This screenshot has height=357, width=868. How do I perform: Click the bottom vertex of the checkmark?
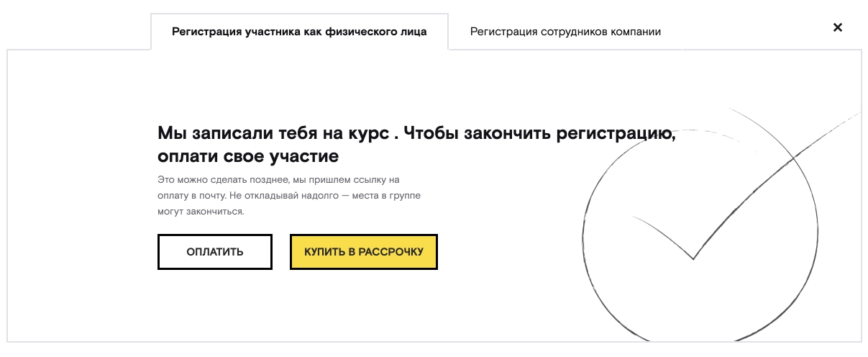pos(693,258)
